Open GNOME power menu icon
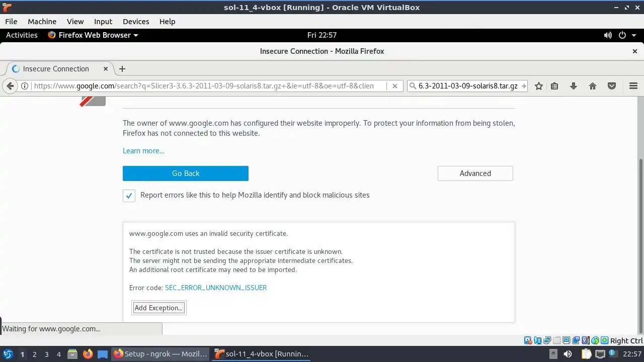This screenshot has height=362, width=644. click(x=622, y=35)
